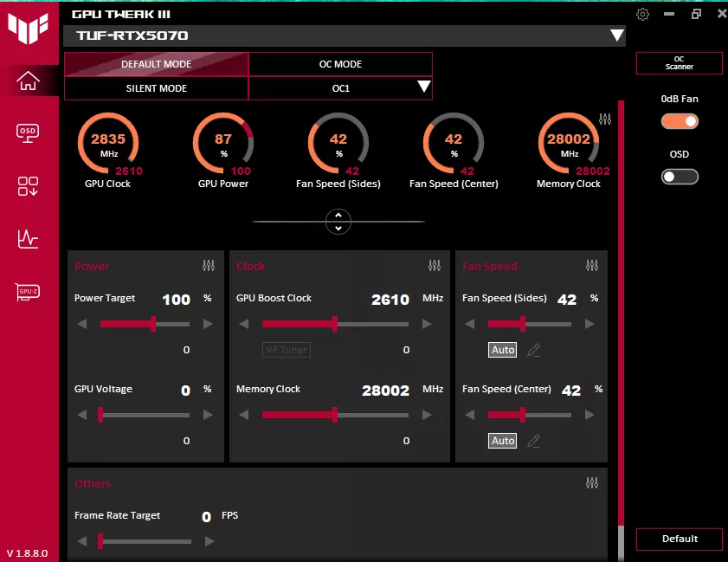Open Others panel adjustment settings icon
The width and height of the screenshot is (728, 562).
tap(592, 482)
